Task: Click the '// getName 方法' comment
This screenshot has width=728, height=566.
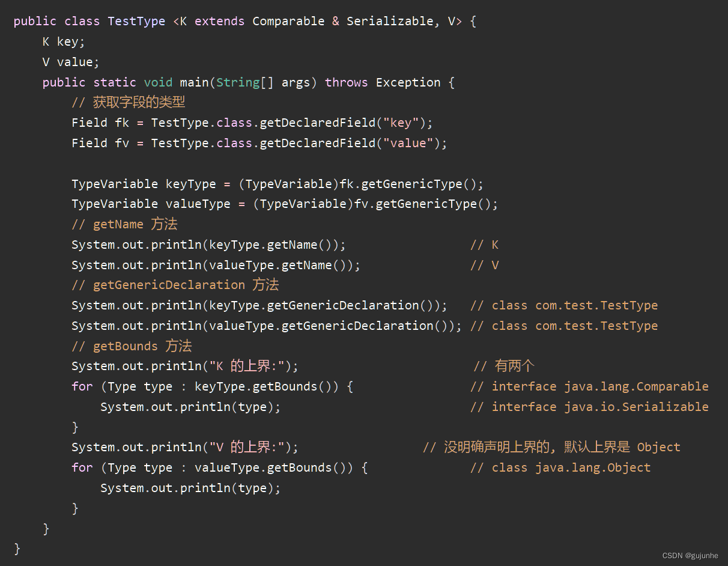Action: [124, 224]
